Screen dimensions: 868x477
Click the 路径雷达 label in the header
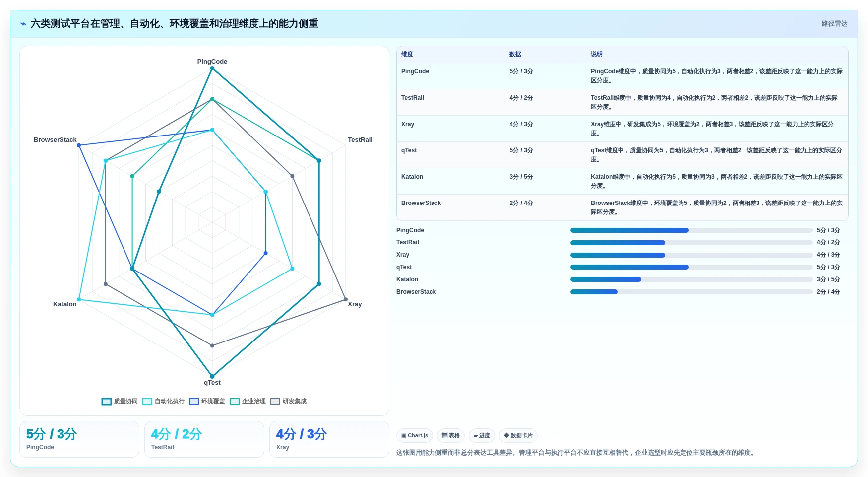coord(834,24)
